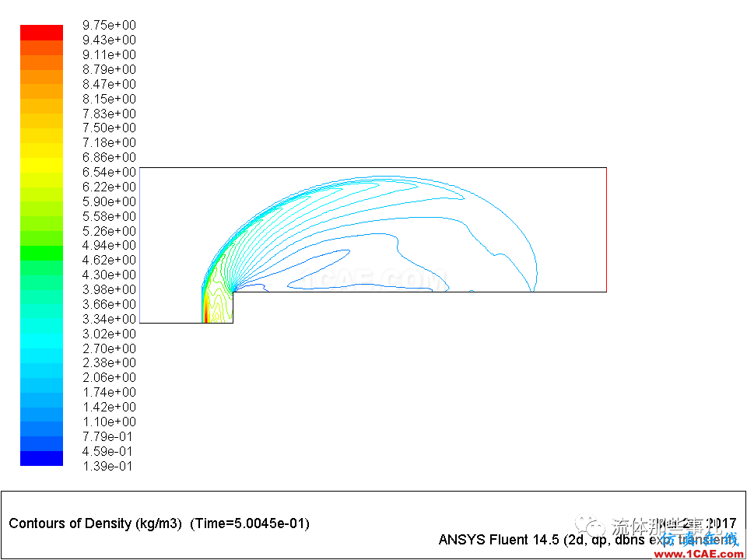This screenshot has width=747, height=560.
Task: Click the 1.74e+00 legend label
Action: (109, 393)
